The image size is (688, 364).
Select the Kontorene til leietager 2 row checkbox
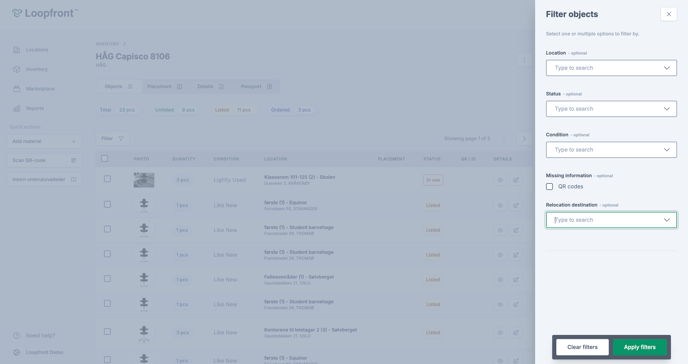[107, 332]
